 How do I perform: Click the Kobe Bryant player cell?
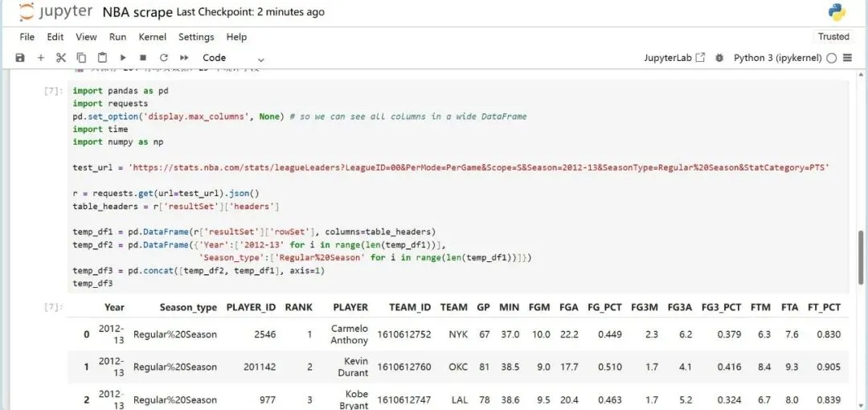pyautogui.click(x=353, y=400)
